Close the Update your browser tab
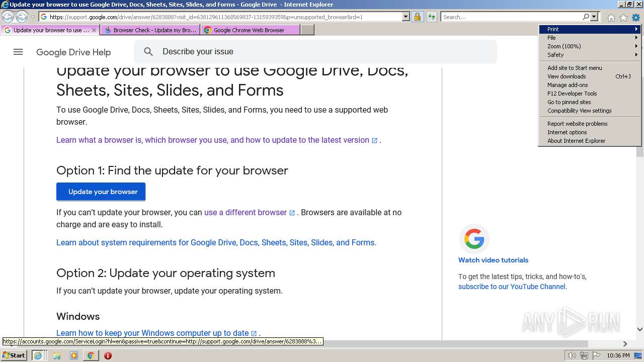644x362 pixels. coord(94,30)
